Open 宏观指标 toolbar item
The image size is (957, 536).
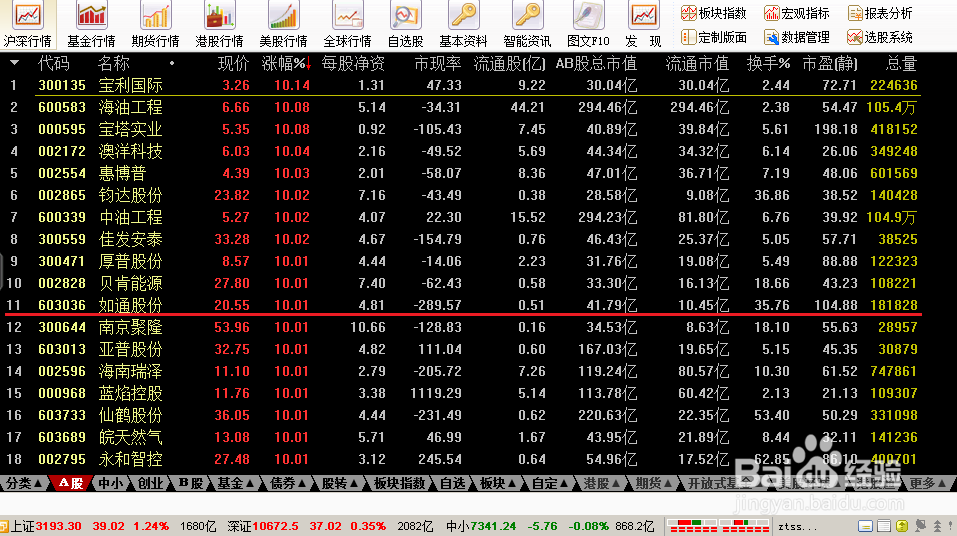coord(797,13)
